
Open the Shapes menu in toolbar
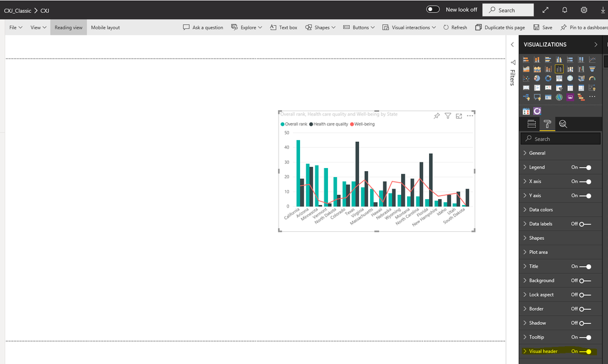pyautogui.click(x=320, y=27)
